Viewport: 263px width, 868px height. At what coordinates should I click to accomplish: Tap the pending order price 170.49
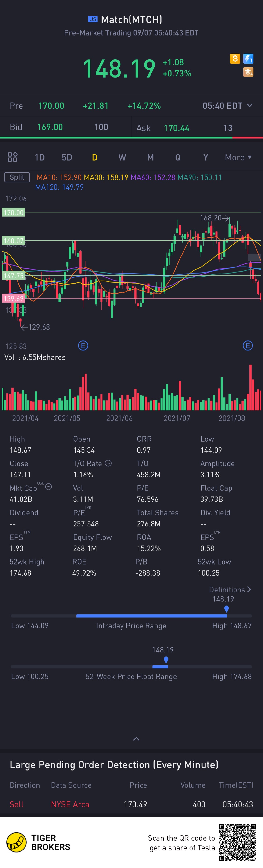pyautogui.click(x=135, y=804)
